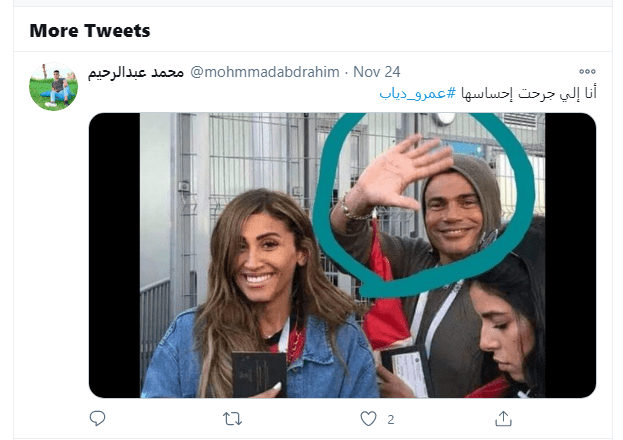Screen dimensions: 623x440
Task: Open the @mohmmadabdrahim handle link
Action: [x=265, y=72]
